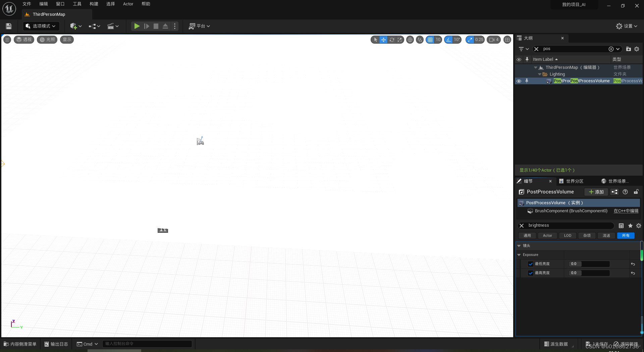The image size is (644, 352).
Task: Click the Stop simulation square button
Action: coord(156,26)
